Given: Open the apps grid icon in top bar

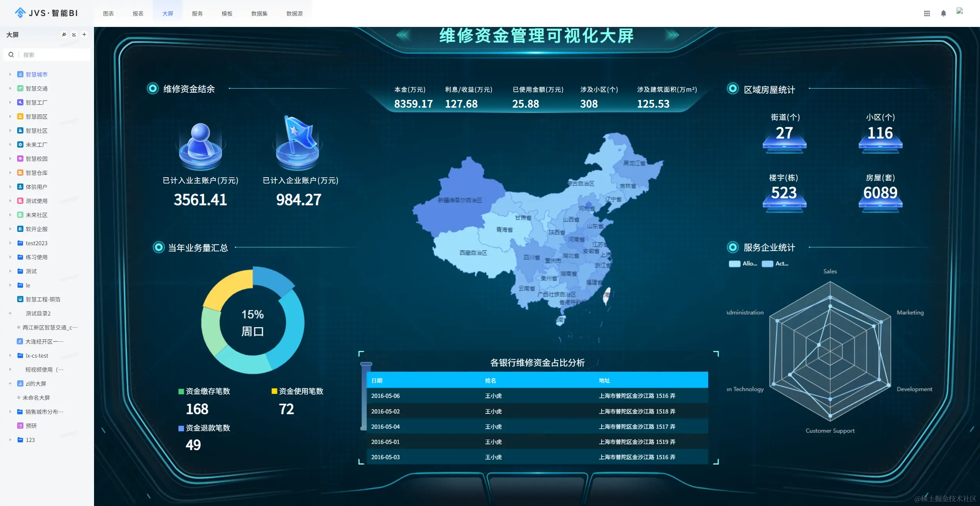Looking at the screenshot, I should [x=927, y=13].
